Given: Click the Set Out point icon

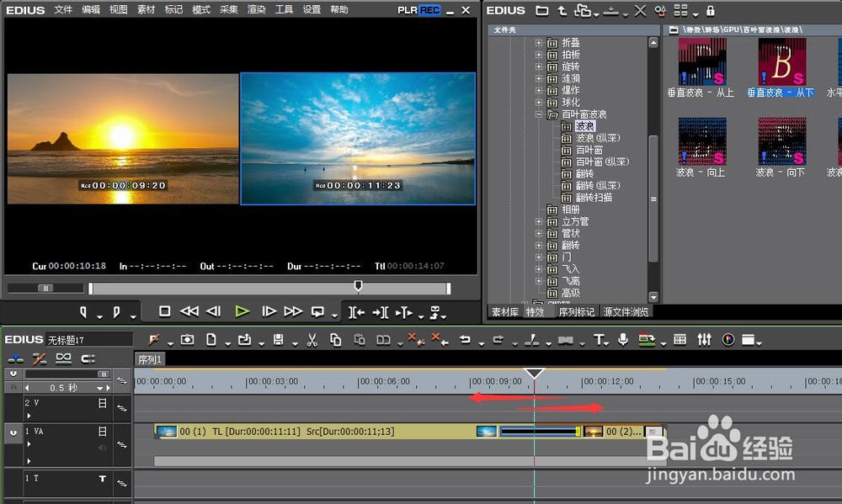Looking at the screenshot, I should [116, 312].
